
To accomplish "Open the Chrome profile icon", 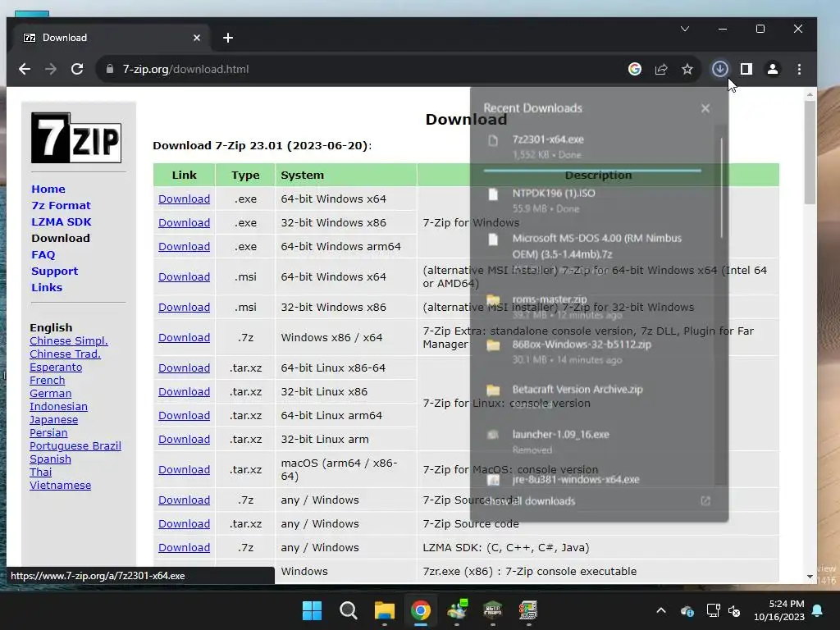I will click(x=773, y=69).
